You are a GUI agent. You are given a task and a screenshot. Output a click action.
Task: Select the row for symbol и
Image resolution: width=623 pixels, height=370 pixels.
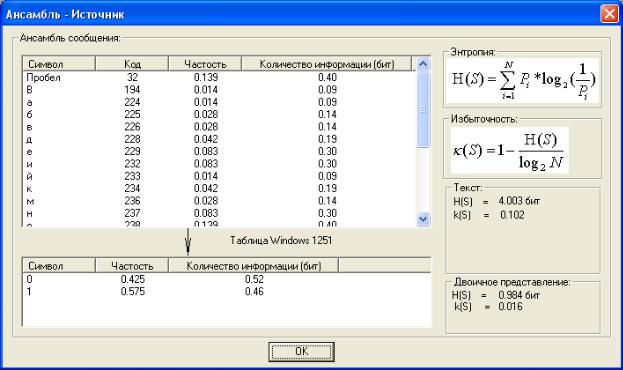point(219,164)
